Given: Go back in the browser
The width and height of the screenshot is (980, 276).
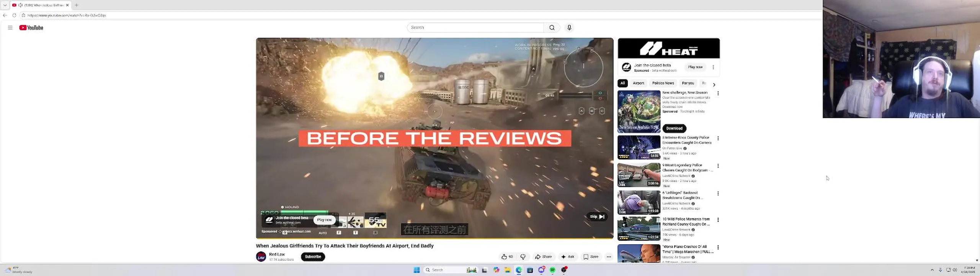Looking at the screenshot, I should pos(5,15).
